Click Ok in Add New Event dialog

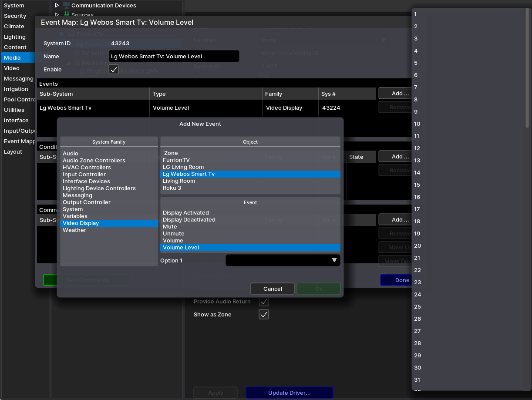point(319,289)
